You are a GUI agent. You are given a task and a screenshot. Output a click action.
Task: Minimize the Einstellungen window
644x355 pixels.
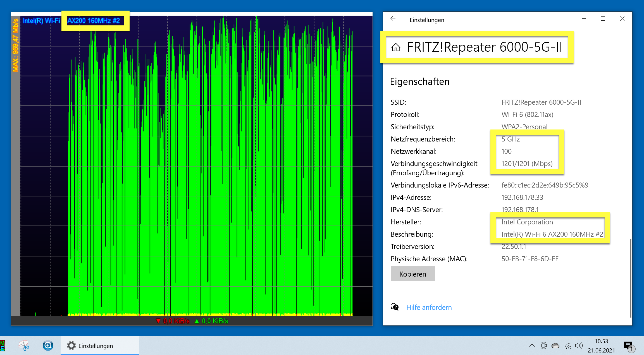click(x=584, y=19)
